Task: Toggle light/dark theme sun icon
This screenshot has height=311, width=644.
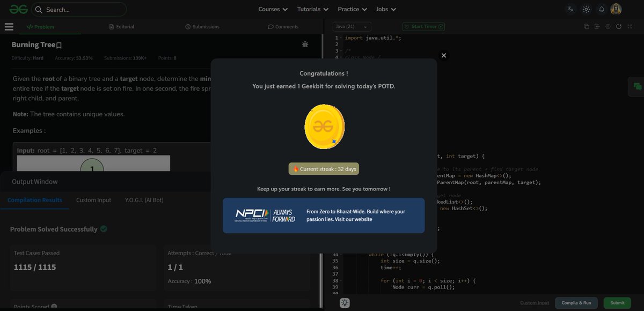Action: [x=586, y=9]
